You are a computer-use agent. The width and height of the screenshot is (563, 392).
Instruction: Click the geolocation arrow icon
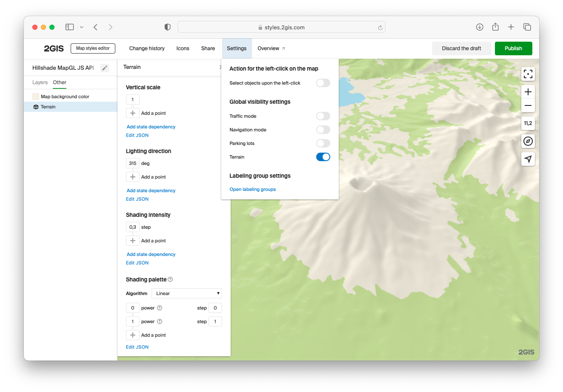[528, 159]
